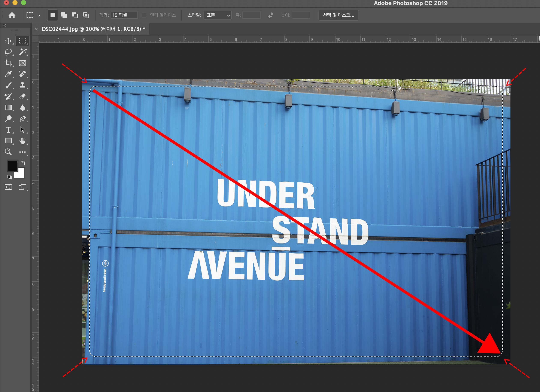Open the foreground color black swatch

pos(12,166)
